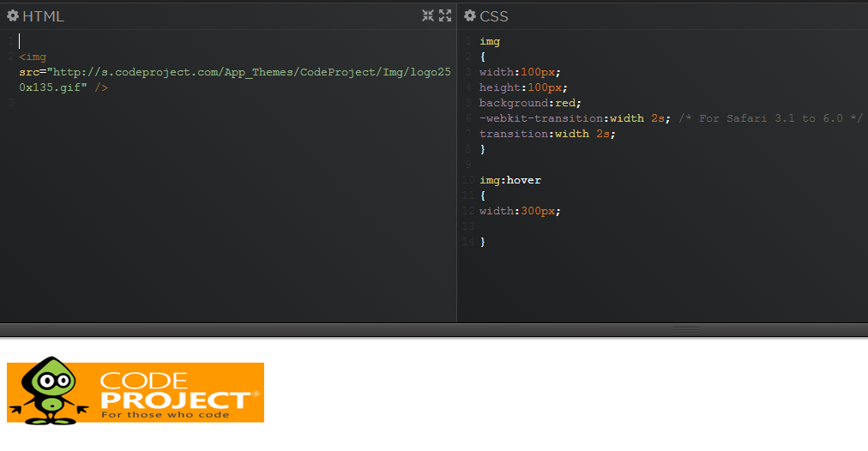This screenshot has height=451, width=868.
Task: Maximize the HTML editor with expand icon
Action: pyautogui.click(x=445, y=15)
